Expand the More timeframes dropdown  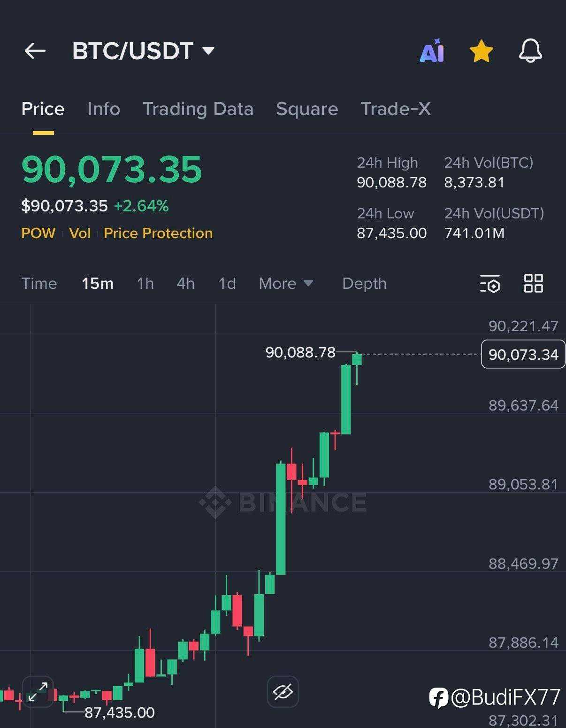(x=285, y=284)
